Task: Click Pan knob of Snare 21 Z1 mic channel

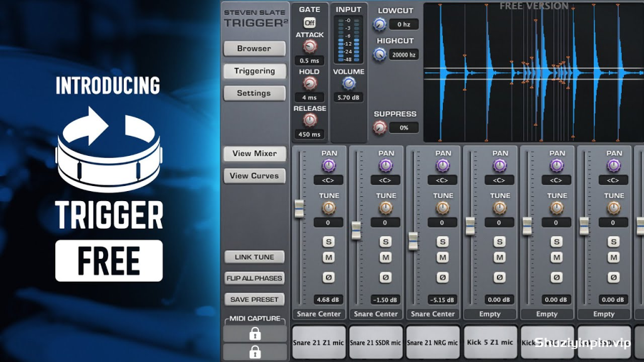Action: (x=328, y=166)
